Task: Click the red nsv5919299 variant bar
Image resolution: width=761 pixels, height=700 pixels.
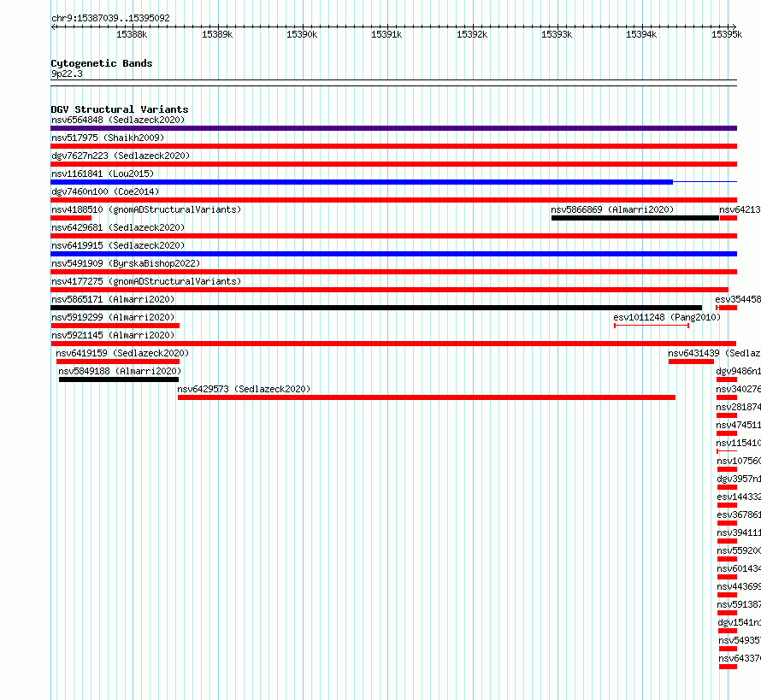Action: pyautogui.click(x=115, y=326)
